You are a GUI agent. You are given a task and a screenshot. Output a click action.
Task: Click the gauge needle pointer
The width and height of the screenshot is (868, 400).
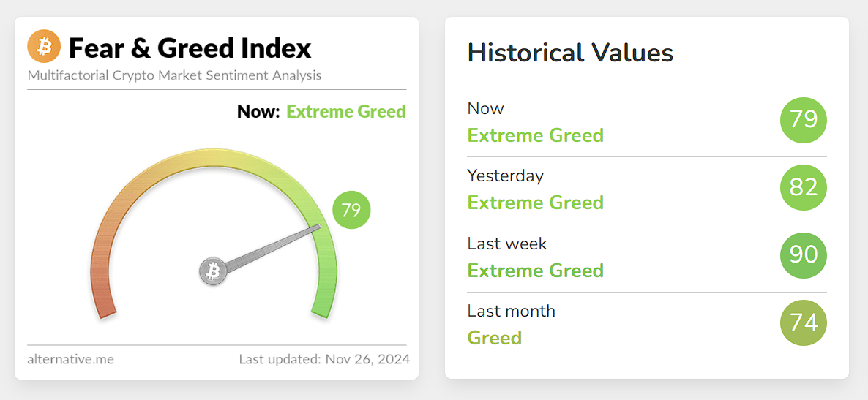click(272, 246)
